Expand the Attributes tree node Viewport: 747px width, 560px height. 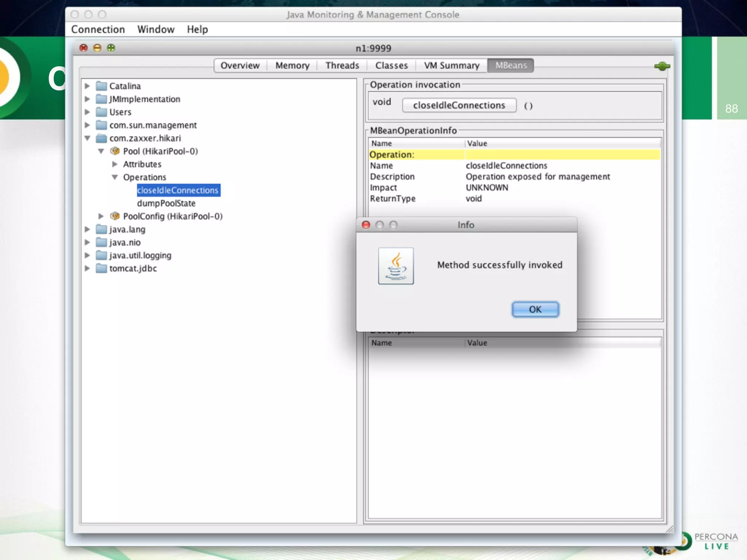click(115, 164)
